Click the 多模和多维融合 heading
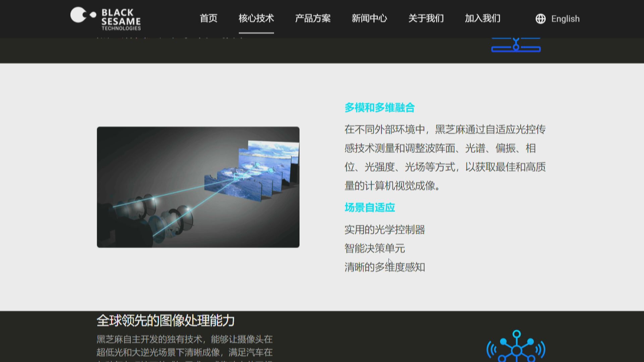The width and height of the screenshot is (644, 362). point(379,108)
